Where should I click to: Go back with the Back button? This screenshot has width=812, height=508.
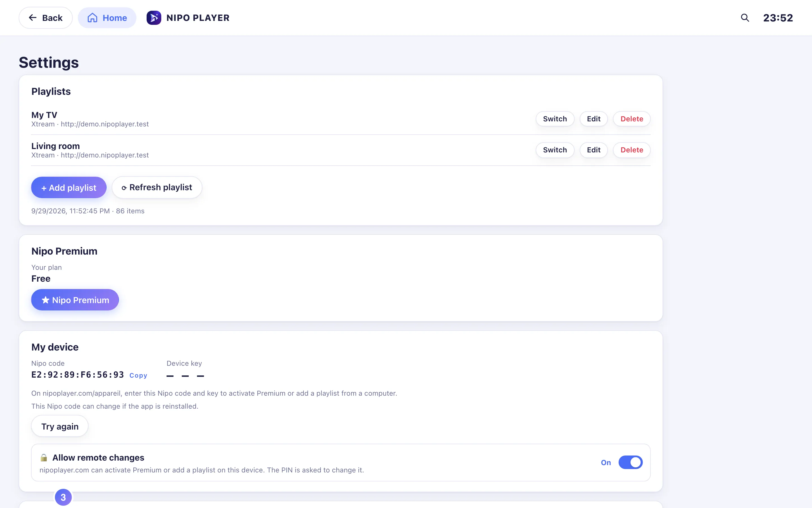46,18
